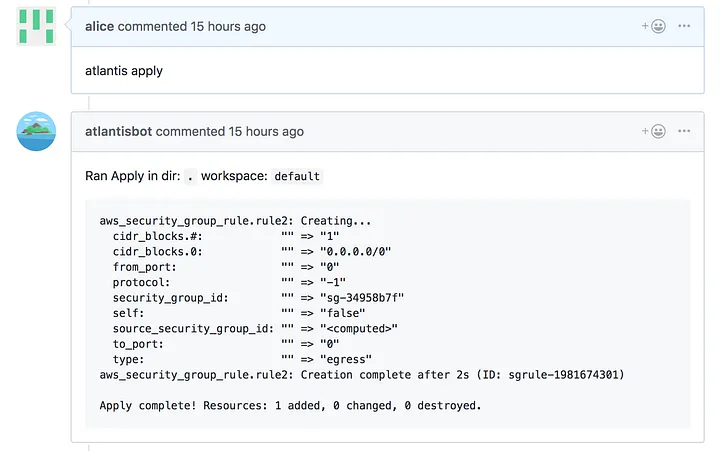Add emoji reaction to alice's comment
The image size is (720, 451).
coord(653,26)
